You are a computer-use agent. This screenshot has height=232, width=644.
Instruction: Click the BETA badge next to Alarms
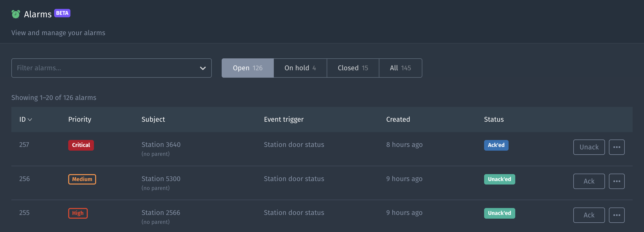coord(62,13)
